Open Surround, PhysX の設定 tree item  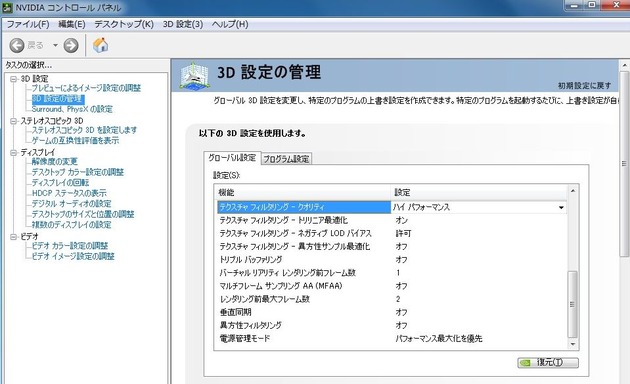coord(72,109)
